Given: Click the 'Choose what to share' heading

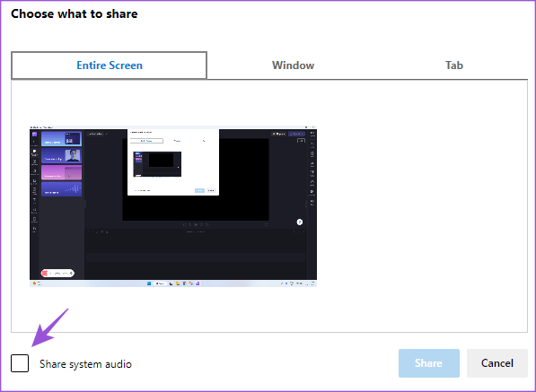Looking at the screenshot, I should pyautogui.click(x=75, y=14).
